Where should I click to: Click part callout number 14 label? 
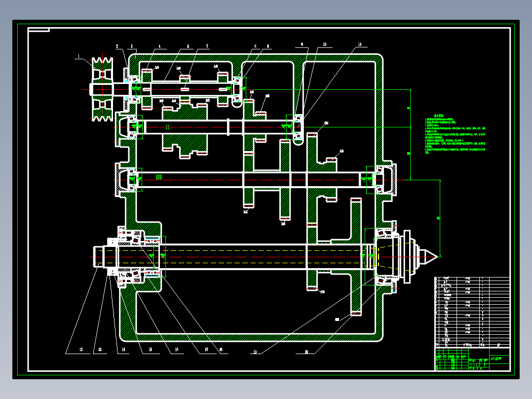123,350
